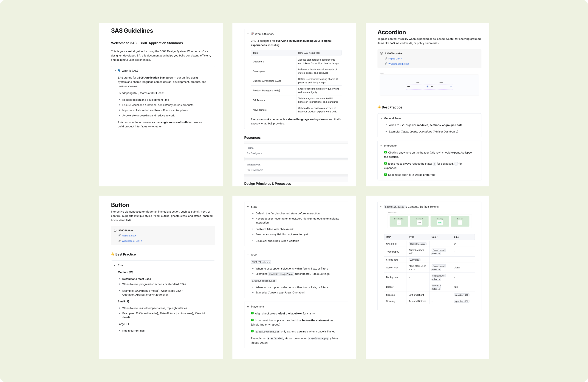588x382 pixels.
Task: Click the 'How 3AS helps you' column header
Action: (x=309, y=53)
